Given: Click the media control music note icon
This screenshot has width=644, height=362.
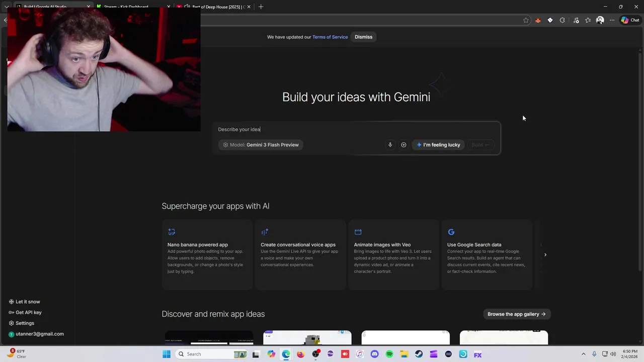Looking at the screenshot, I should (x=576, y=20).
